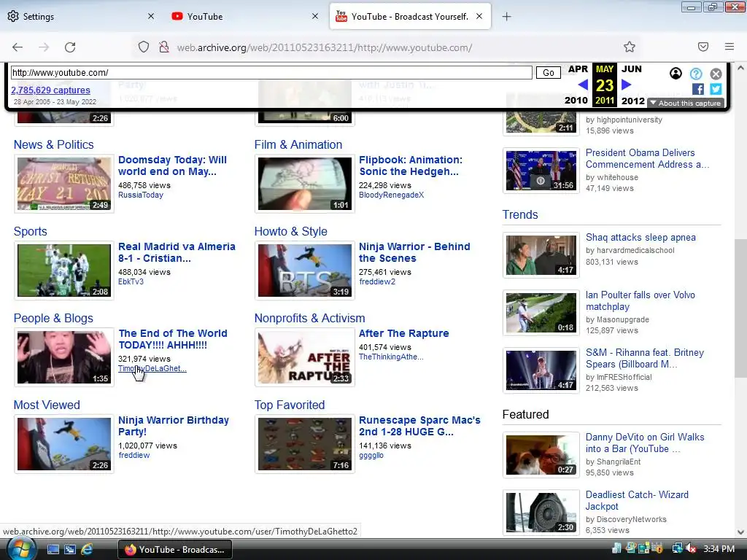
Task: Click the browser back arrow
Action: pyautogui.click(x=18, y=47)
